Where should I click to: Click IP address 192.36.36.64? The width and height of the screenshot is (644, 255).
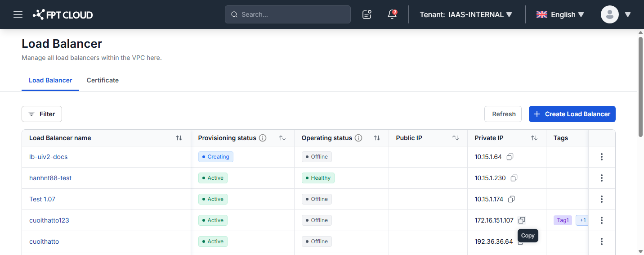[x=494, y=241]
